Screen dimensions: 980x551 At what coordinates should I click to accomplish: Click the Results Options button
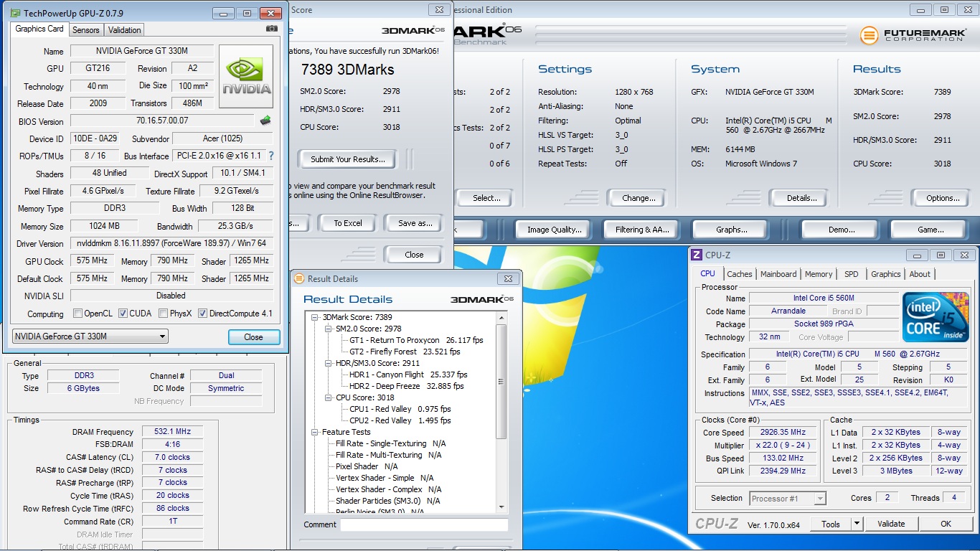pos(943,198)
